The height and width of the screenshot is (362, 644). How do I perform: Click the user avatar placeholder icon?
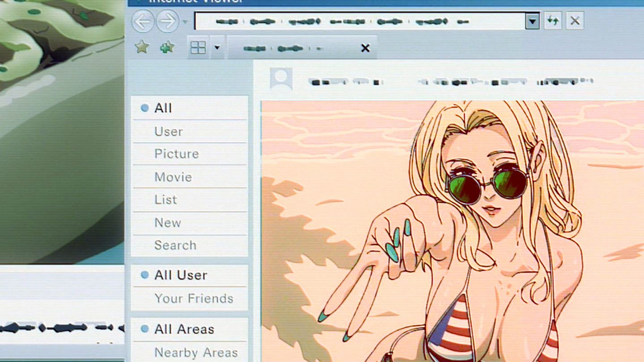coord(281,79)
